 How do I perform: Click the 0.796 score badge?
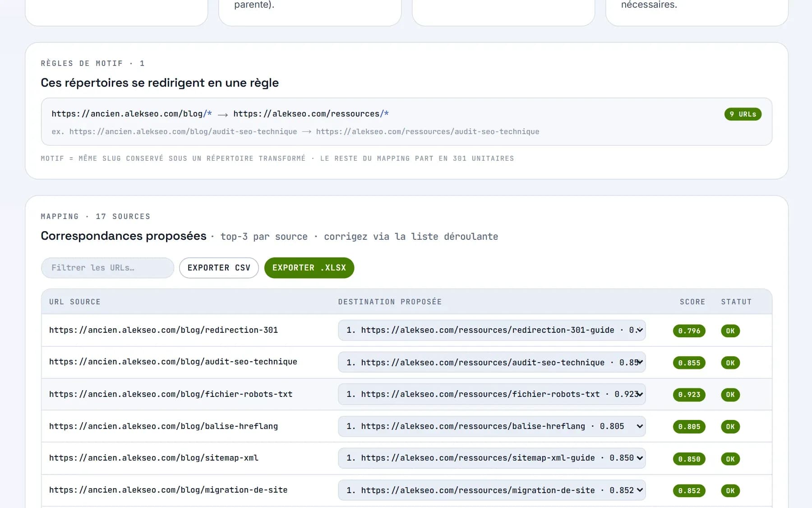pyautogui.click(x=689, y=331)
